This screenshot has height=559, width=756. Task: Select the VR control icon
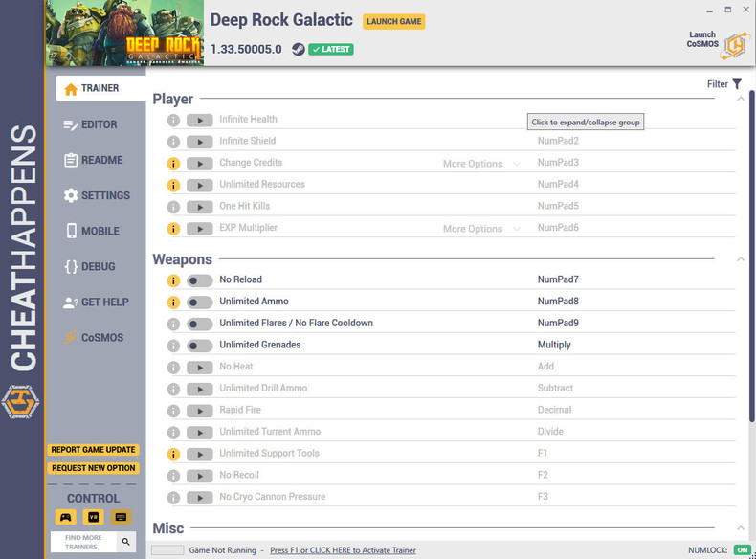pyautogui.click(x=93, y=517)
